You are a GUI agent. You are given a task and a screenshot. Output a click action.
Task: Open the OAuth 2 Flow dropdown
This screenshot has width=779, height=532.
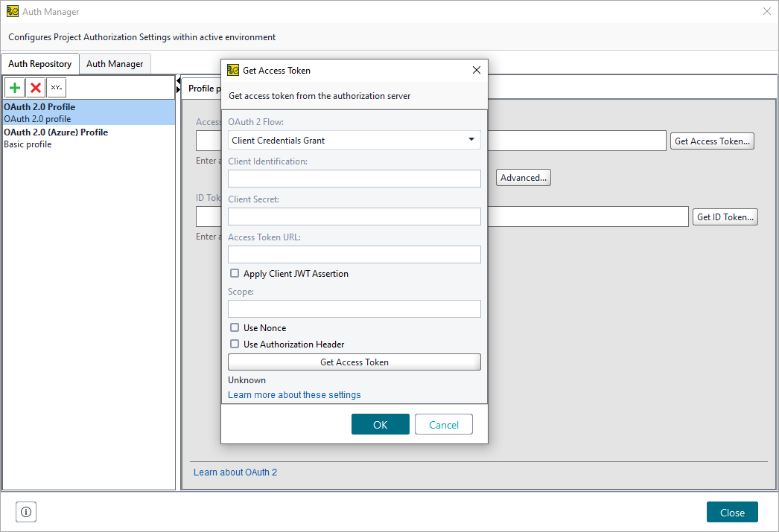click(x=471, y=139)
